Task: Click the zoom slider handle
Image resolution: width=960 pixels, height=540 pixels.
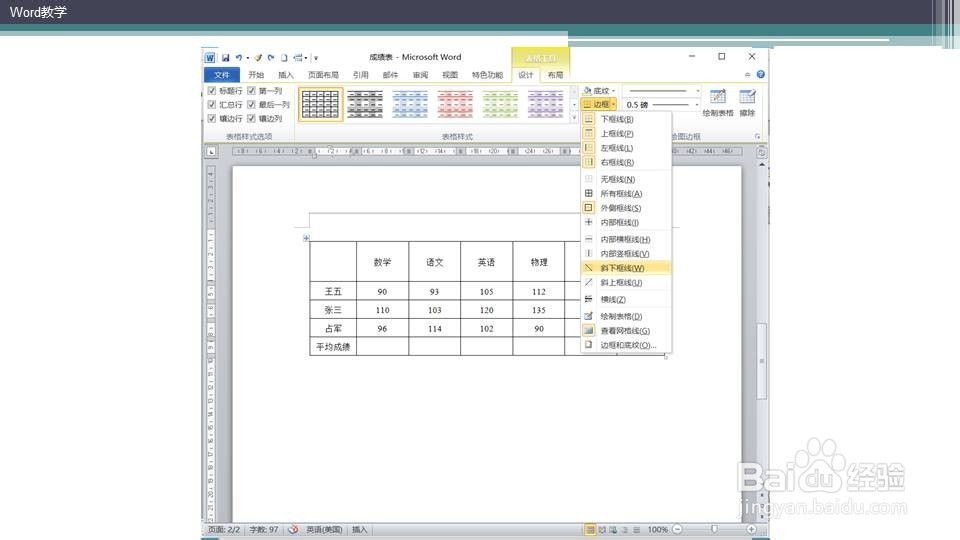Action: pyautogui.click(x=714, y=529)
